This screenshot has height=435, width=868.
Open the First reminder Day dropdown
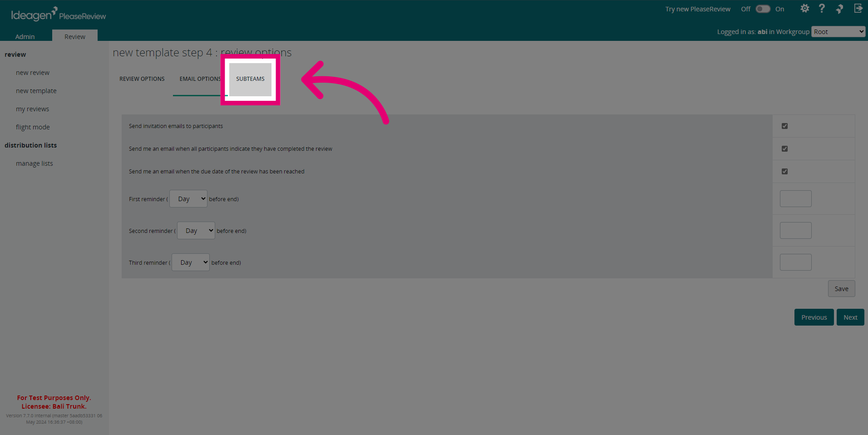188,199
